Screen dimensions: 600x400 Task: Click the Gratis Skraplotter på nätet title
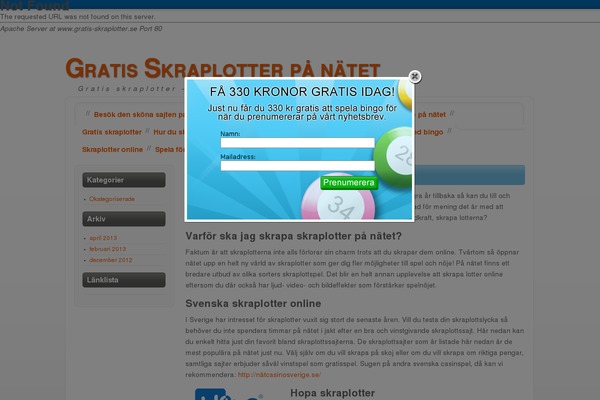pyautogui.click(x=223, y=68)
